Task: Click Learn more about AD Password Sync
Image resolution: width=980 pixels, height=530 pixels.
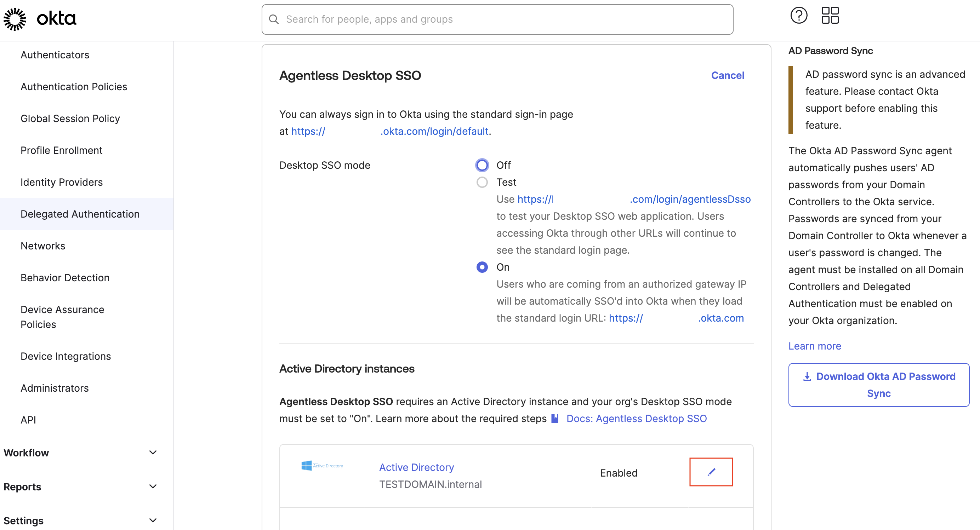Action: (x=815, y=346)
